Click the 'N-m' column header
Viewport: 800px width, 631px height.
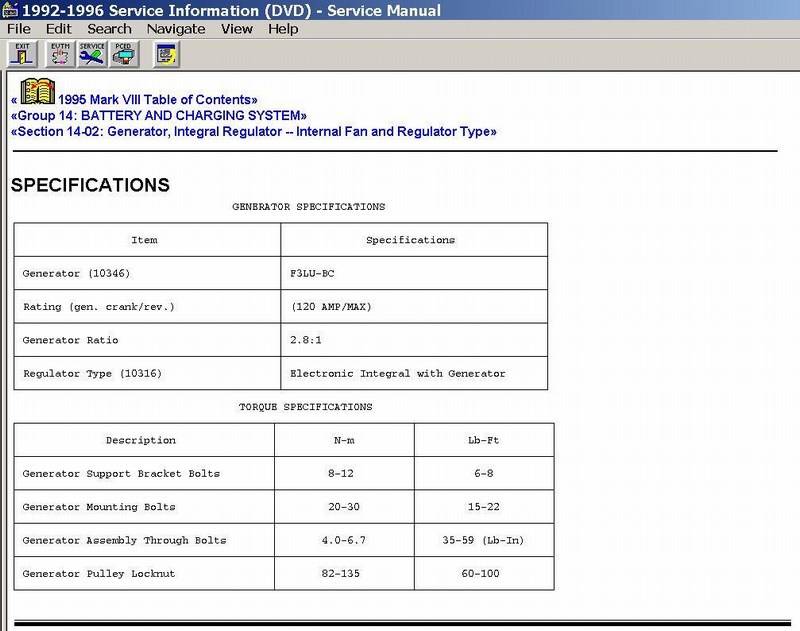click(x=344, y=440)
